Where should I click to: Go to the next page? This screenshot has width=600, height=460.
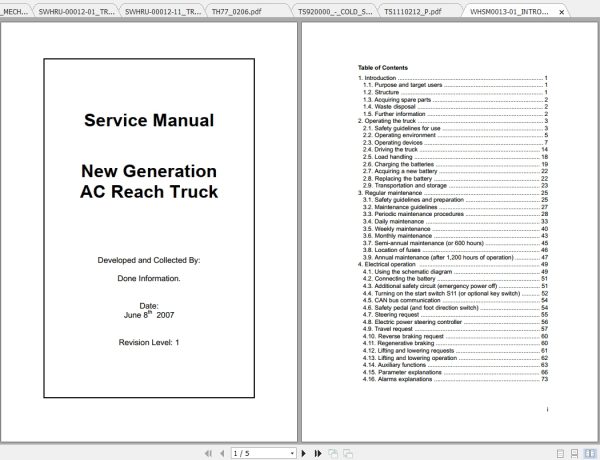pyautogui.click(x=304, y=453)
